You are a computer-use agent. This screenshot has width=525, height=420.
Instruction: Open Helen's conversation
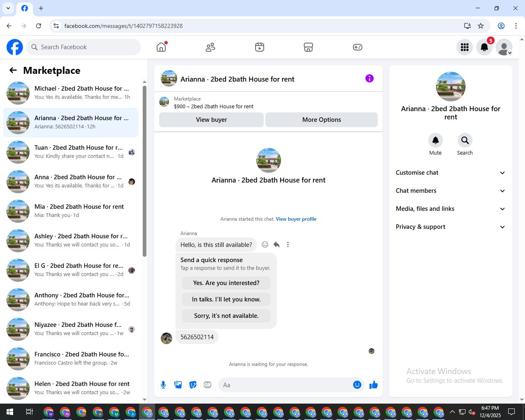(x=71, y=388)
